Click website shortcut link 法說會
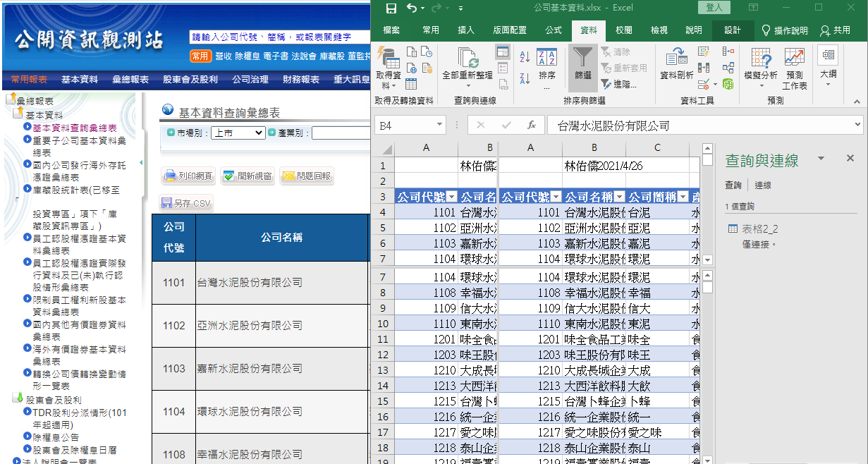The image size is (868, 464). coord(304,56)
